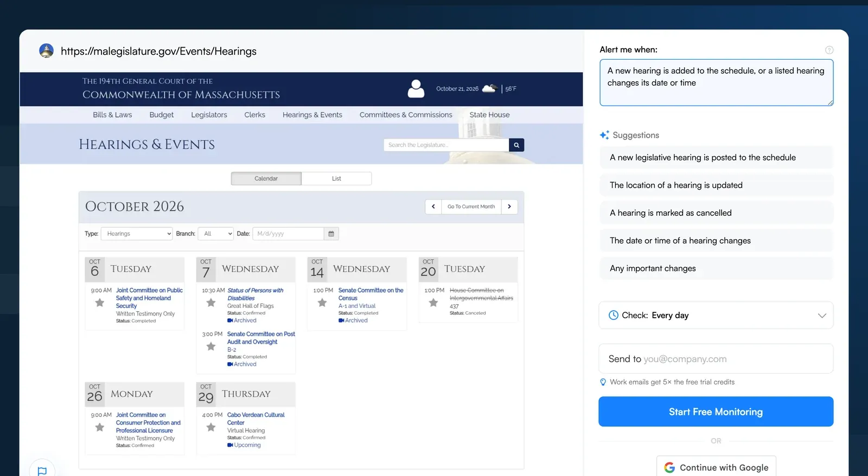
Task: Star the Consumer Protection and Professional Licensure hearing
Action: pyautogui.click(x=100, y=427)
